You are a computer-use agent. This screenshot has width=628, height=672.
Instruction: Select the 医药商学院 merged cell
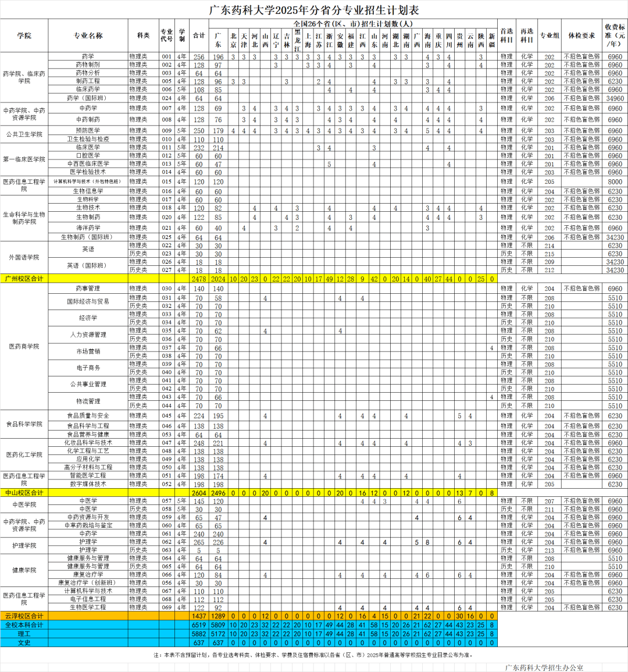coord(24,346)
